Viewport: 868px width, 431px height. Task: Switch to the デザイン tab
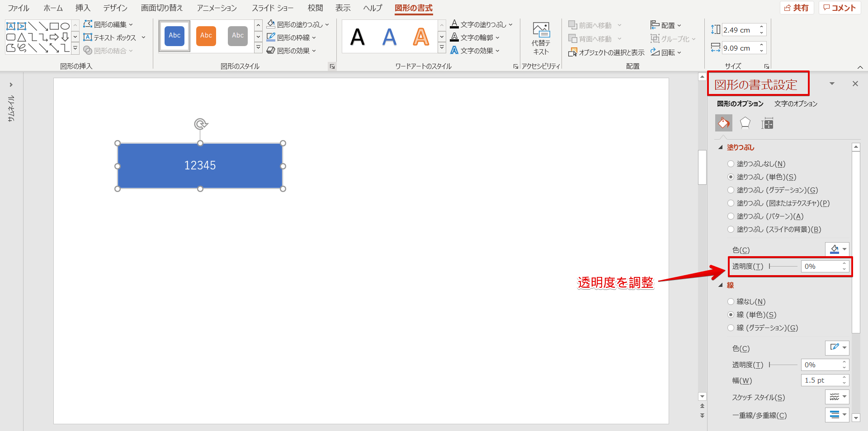tap(115, 8)
